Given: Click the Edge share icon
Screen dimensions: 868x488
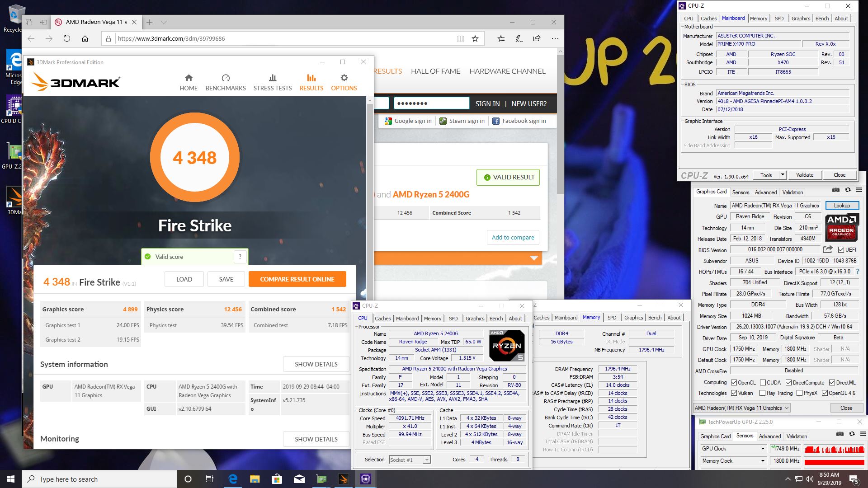Looking at the screenshot, I should tap(537, 38).
